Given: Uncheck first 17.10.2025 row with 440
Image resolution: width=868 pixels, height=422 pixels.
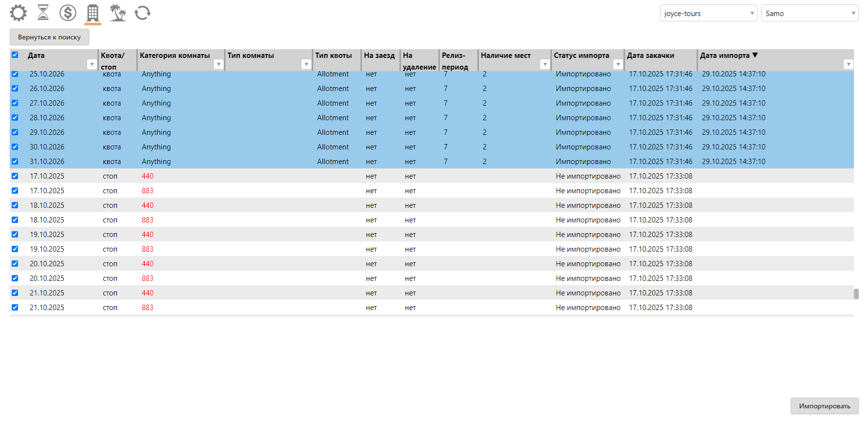Looking at the screenshot, I should tap(15, 176).
